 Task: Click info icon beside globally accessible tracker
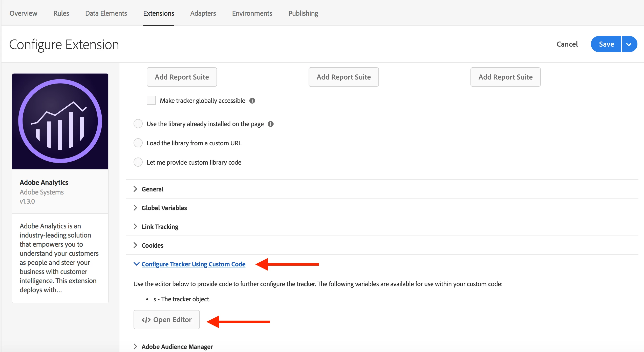point(252,101)
